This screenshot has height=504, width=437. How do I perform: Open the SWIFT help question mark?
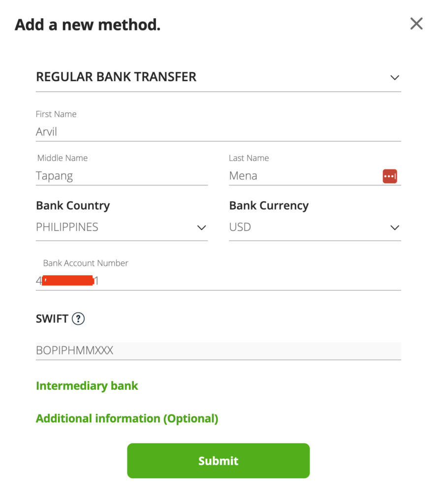tap(78, 319)
